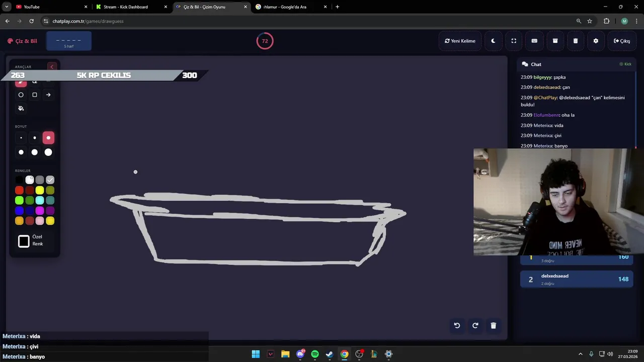644x362 pixels.
Task: Redo the canvas stroke
Action: point(475,325)
